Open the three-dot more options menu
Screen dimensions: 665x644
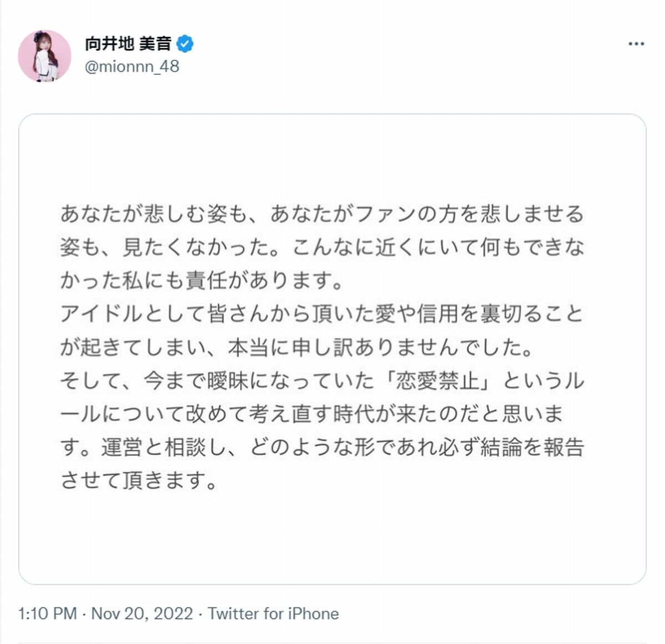(x=636, y=44)
